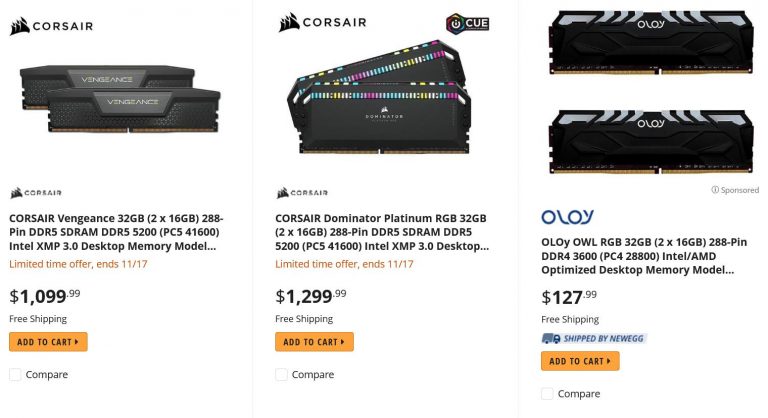Check Compare for OLOy OWL RGB
The height and width of the screenshot is (418, 768).
[x=547, y=394]
